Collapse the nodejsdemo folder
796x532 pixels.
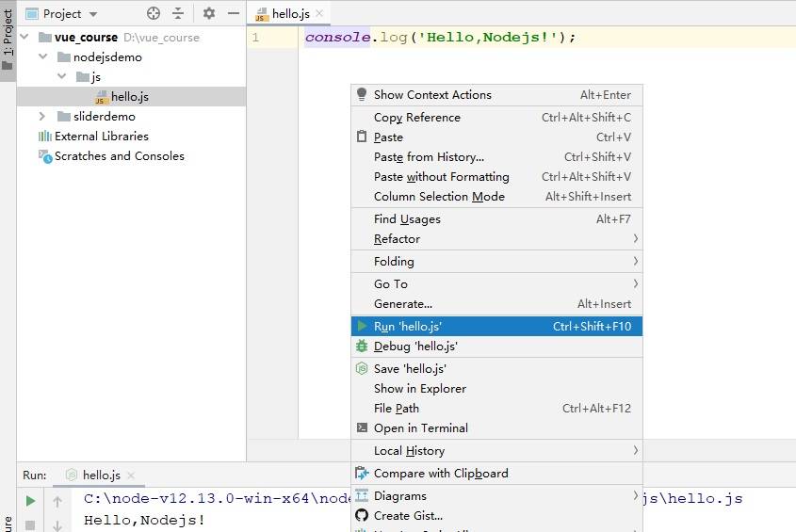tap(41, 56)
